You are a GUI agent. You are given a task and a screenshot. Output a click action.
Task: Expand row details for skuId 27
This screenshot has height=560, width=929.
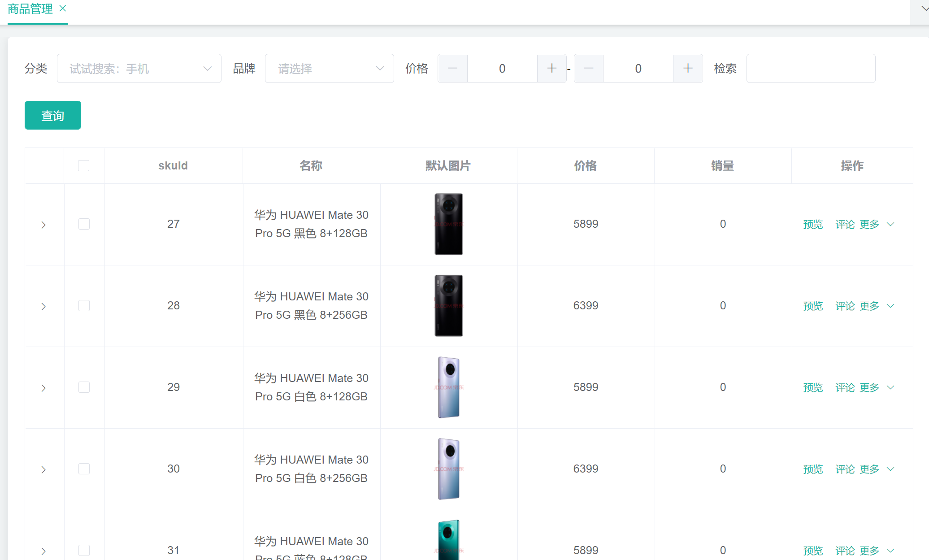pos(43,225)
